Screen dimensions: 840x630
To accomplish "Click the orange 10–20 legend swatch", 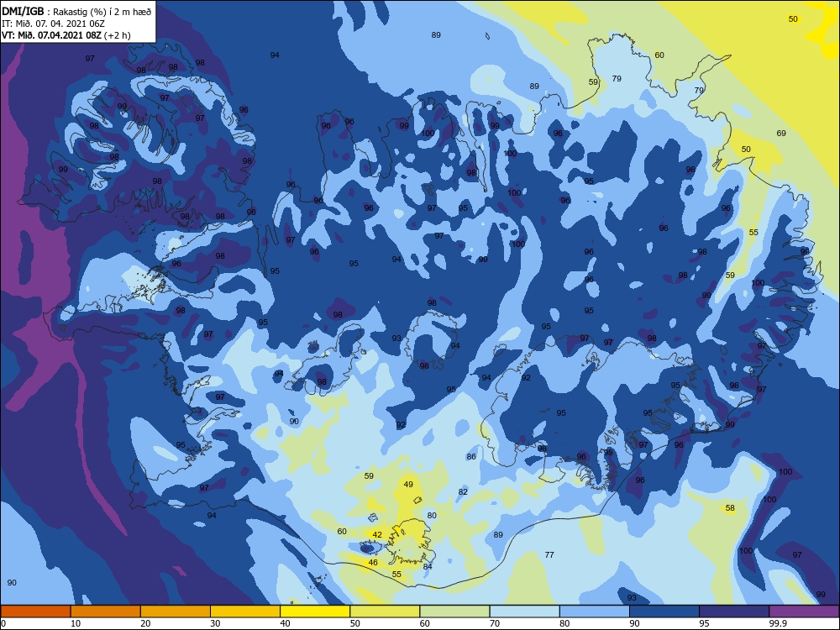I will tap(106, 612).
